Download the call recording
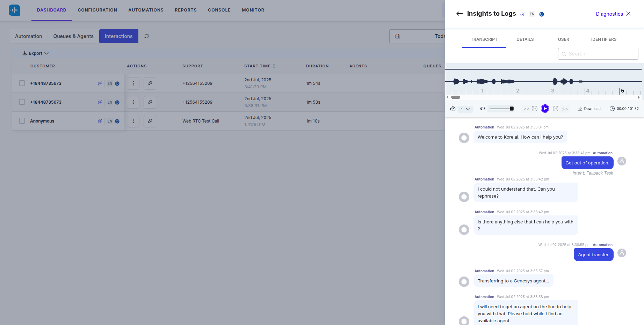 (589, 109)
